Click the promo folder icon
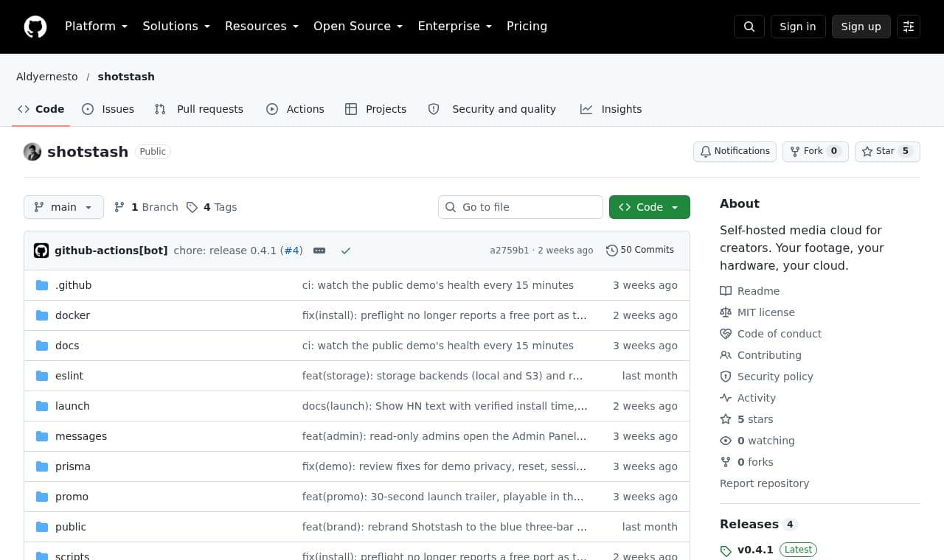The width and height of the screenshot is (944, 560). (42, 497)
